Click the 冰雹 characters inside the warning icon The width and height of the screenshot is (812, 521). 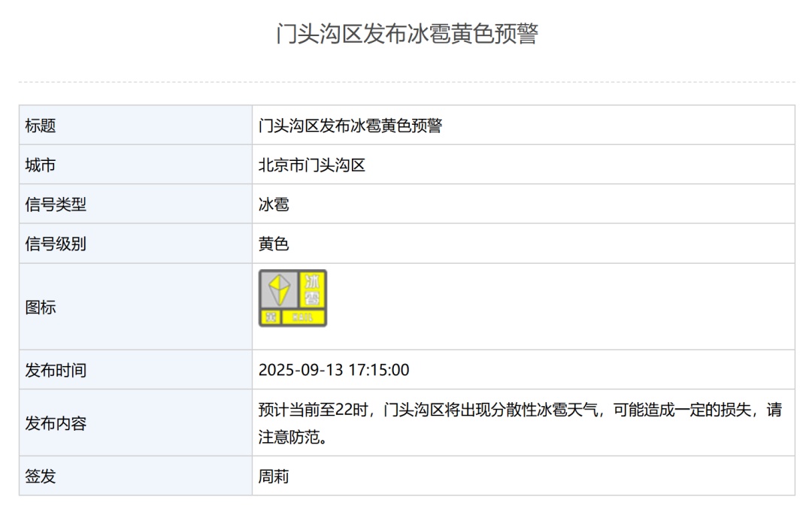click(312, 290)
